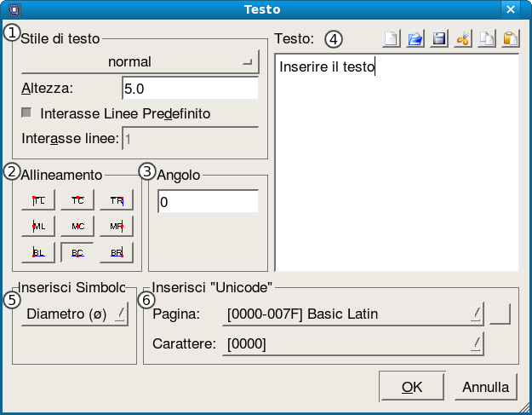
Task: Toggle the Interasse Linee Predefinito checkbox
Action: coord(26,112)
